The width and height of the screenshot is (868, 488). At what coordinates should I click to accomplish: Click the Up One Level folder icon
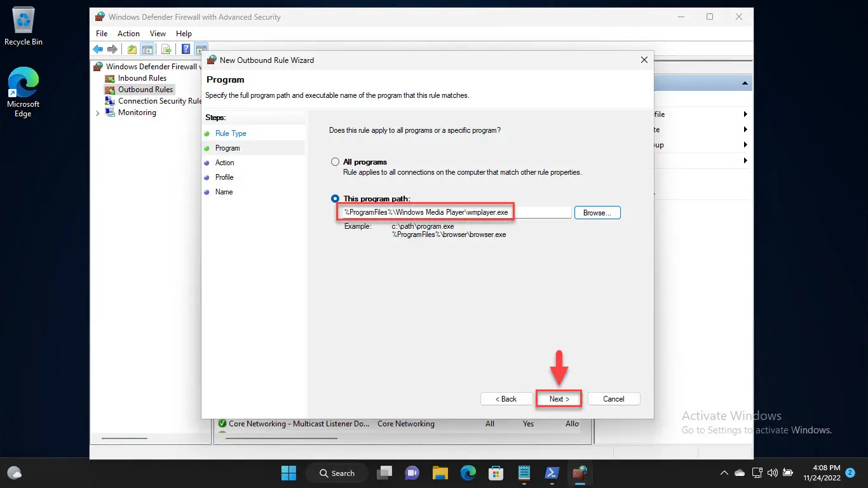point(132,49)
